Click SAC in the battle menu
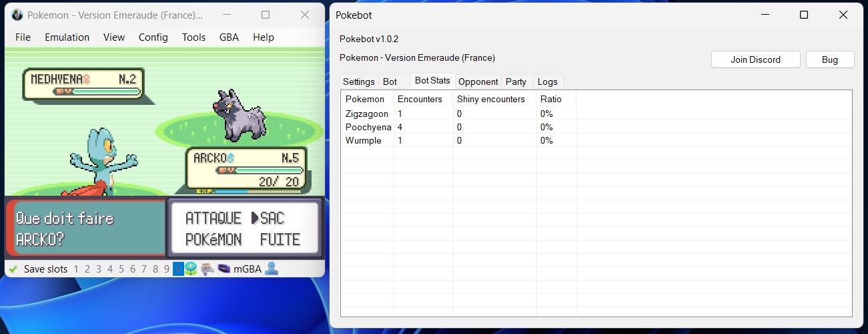This screenshot has width=868, height=334. (x=272, y=218)
